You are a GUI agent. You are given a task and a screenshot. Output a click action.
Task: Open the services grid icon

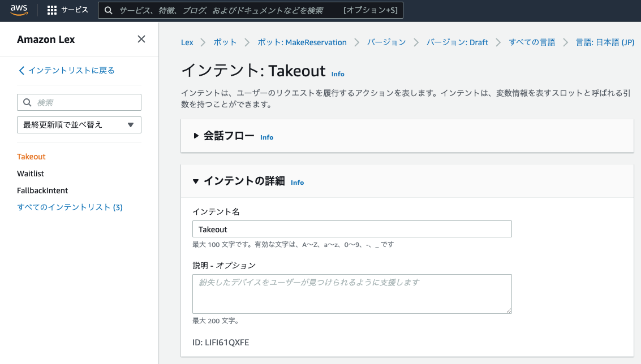52,10
